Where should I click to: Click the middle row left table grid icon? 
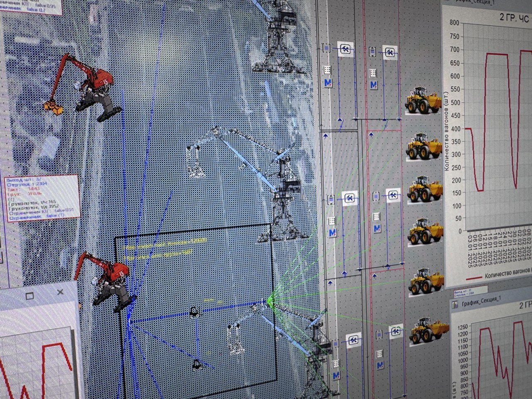pyautogui.click(x=332, y=220)
